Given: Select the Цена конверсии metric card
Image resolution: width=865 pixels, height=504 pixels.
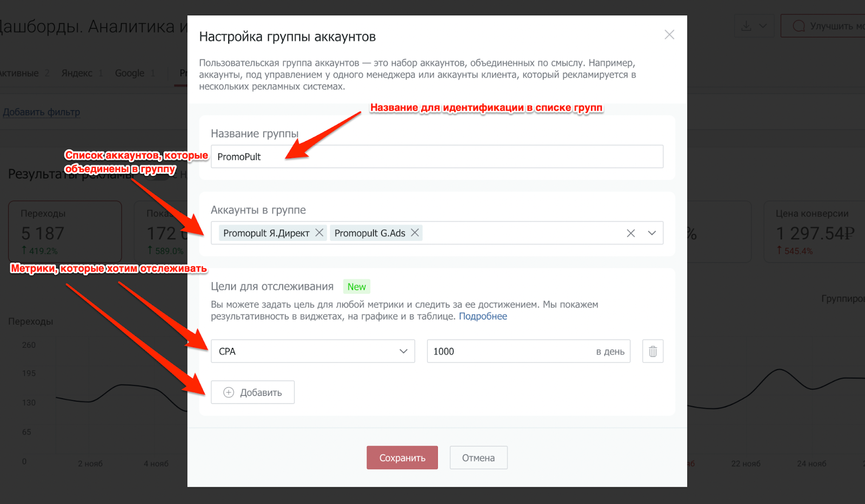Looking at the screenshot, I should tap(814, 232).
